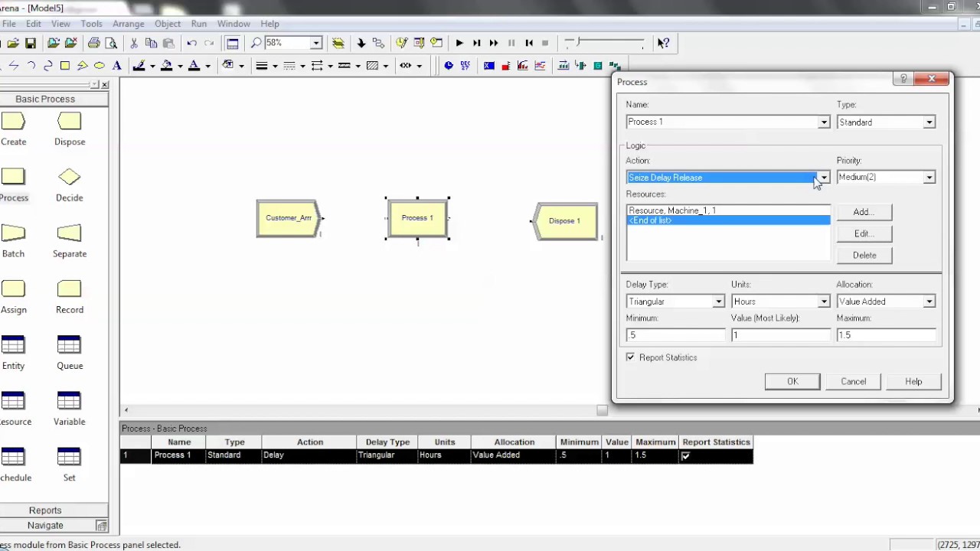Open the Name dropdown in Process dialog
This screenshot has width=980, height=551.
coord(824,122)
